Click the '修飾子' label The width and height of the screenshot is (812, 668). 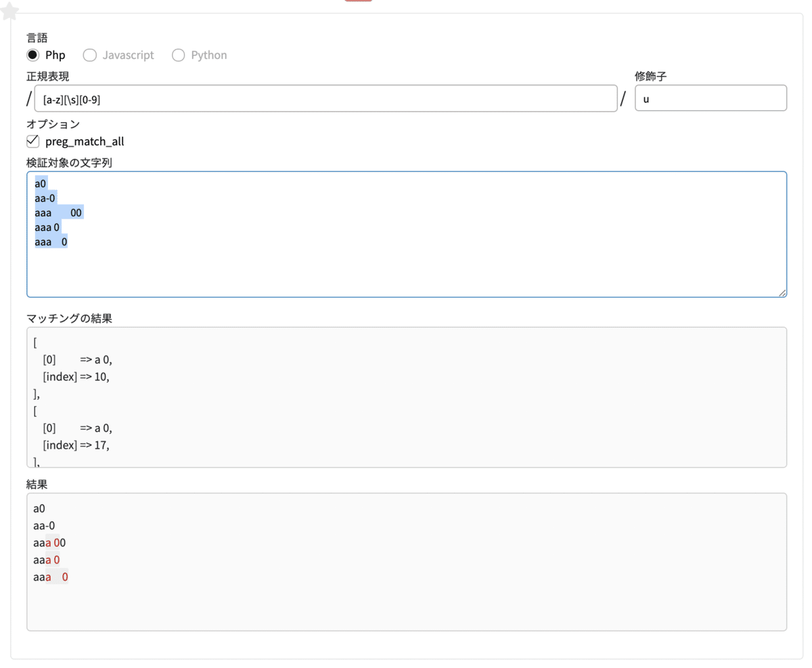[x=651, y=76]
